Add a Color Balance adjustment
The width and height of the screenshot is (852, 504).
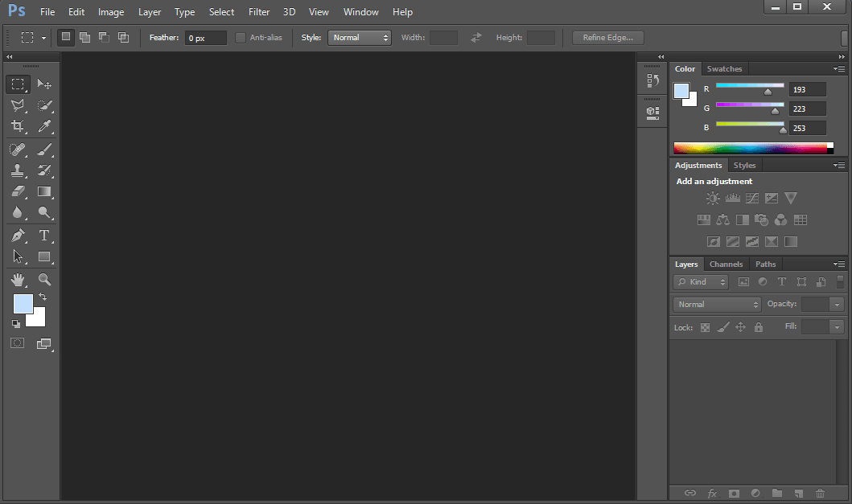[x=722, y=220]
